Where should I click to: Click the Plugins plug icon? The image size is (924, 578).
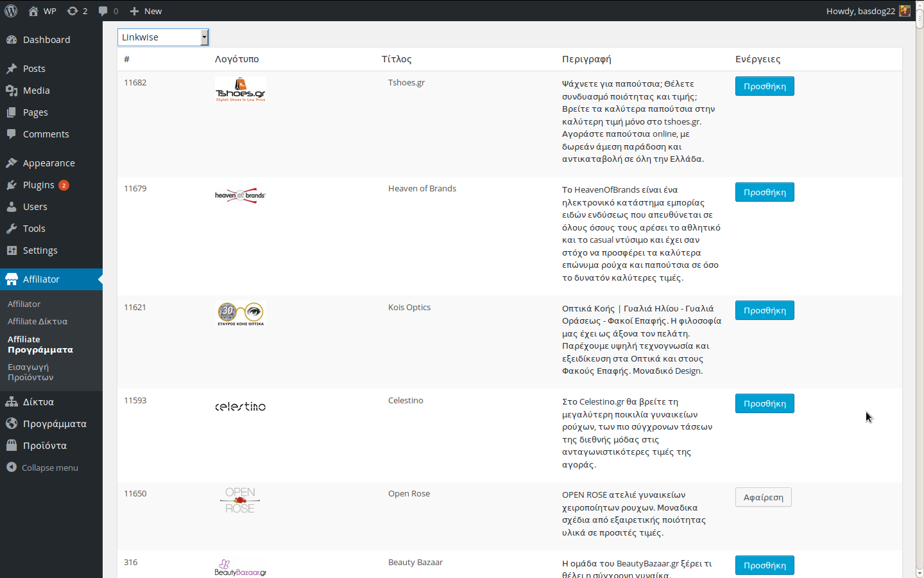click(12, 185)
